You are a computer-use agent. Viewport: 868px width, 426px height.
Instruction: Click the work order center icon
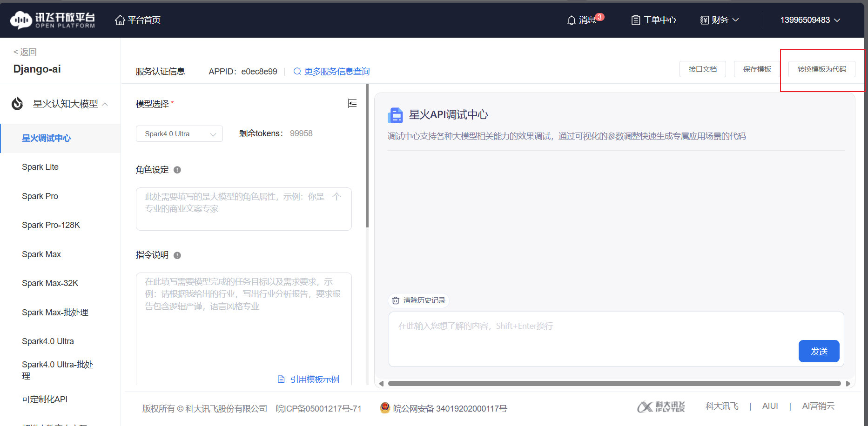635,20
